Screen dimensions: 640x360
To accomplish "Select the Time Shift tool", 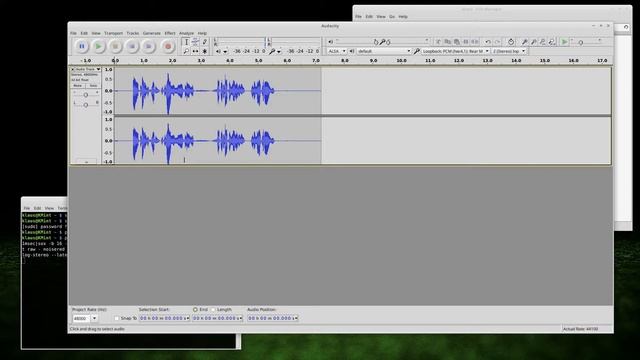I will click(196, 51).
